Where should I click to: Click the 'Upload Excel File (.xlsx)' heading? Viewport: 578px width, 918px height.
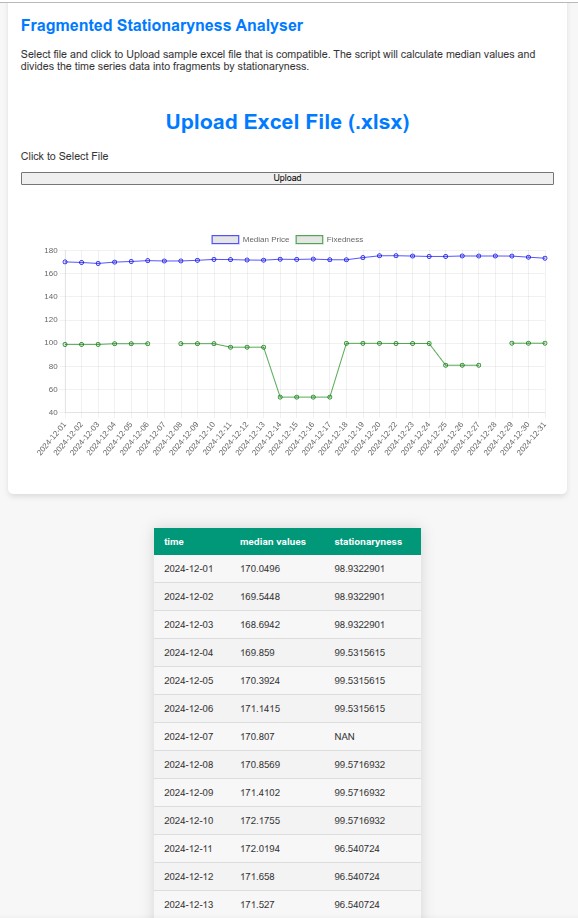point(288,122)
